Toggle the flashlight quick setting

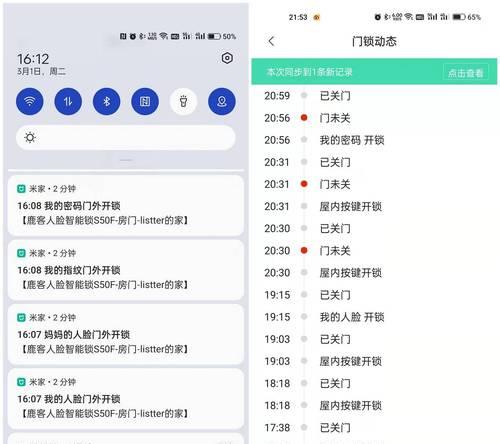click(183, 101)
